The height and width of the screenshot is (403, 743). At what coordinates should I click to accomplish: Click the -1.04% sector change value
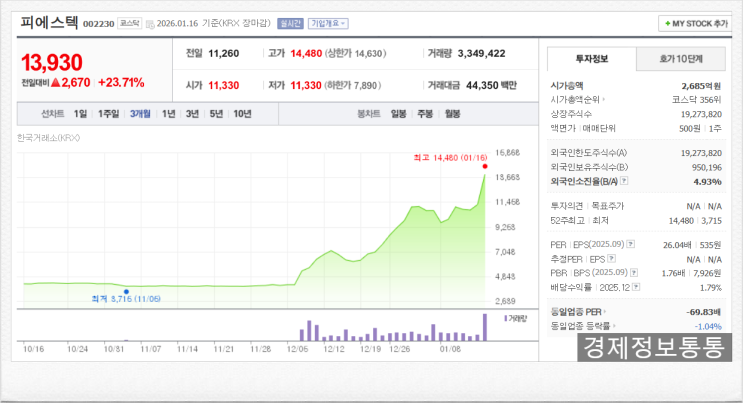click(x=708, y=326)
